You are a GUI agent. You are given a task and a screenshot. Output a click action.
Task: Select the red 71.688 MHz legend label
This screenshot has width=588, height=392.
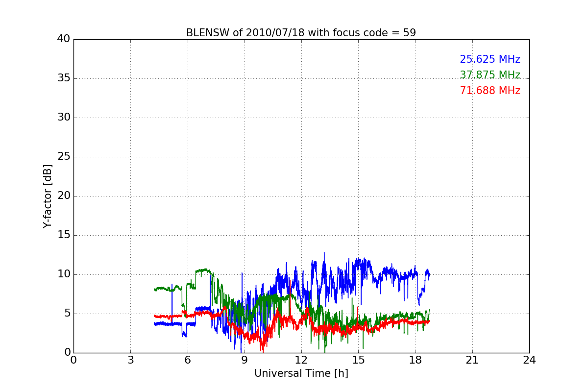(490, 91)
